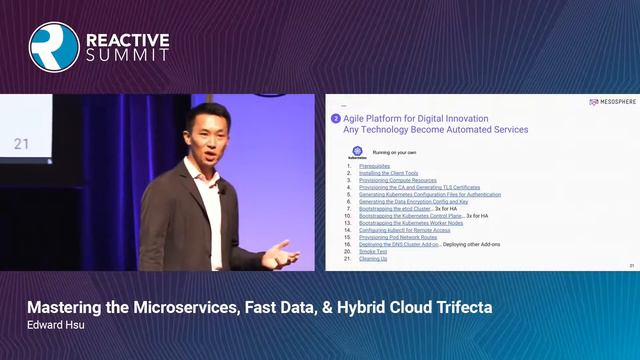This screenshot has height=360, width=640.
Task: Open Provisioning the CA and Generating TLS Certificates link
Action: [x=420, y=187]
